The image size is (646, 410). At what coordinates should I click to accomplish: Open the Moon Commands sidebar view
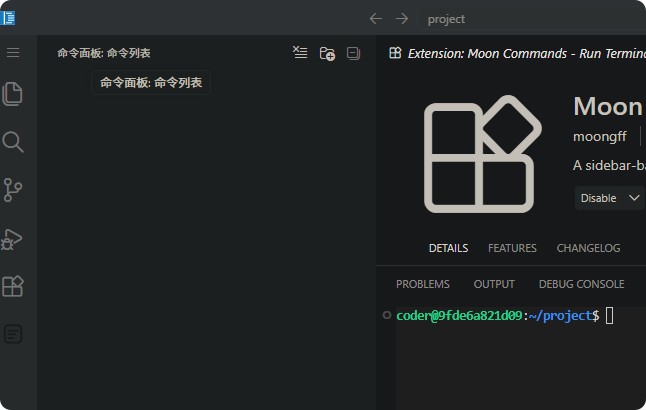(13, 334)
